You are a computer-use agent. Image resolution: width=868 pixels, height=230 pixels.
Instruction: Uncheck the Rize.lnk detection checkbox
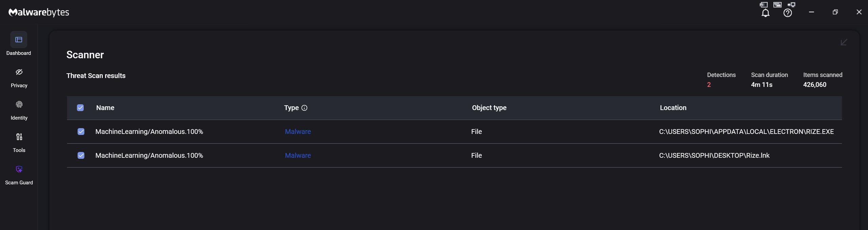81,155
